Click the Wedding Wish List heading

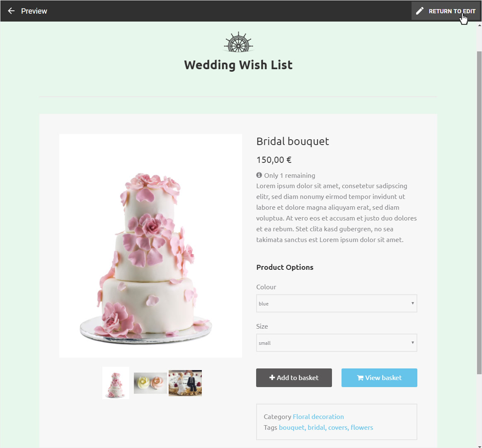238,65
